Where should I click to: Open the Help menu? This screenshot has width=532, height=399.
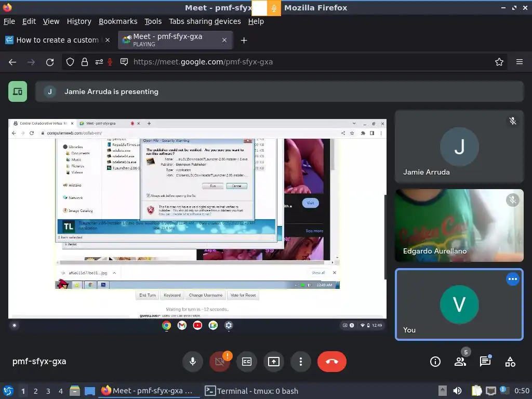click(256, 21)
